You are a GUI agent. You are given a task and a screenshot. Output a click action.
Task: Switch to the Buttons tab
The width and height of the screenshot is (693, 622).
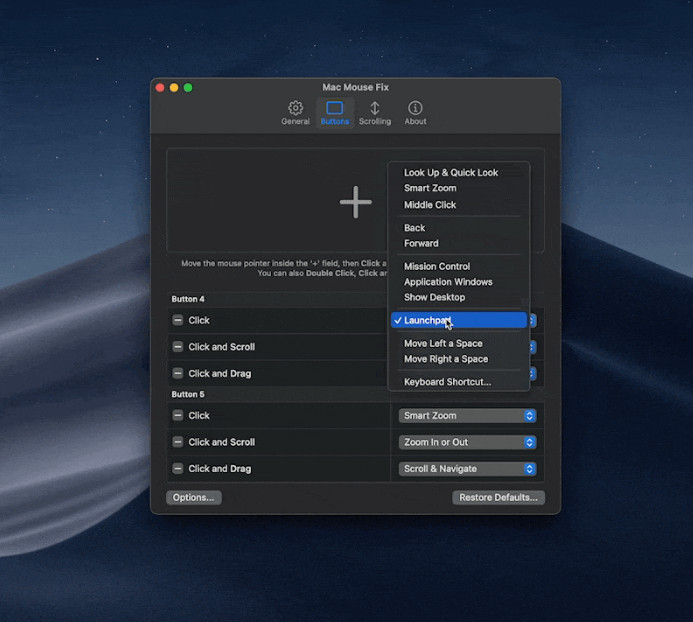pyautogui.click(x=335, y=113)
